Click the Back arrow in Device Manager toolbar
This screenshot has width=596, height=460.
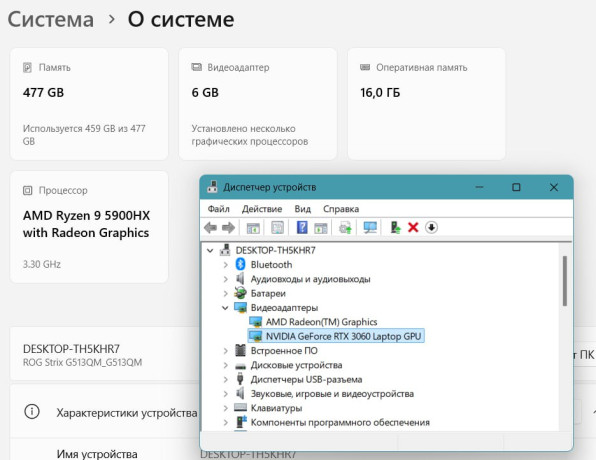pyautogui.click(x=210, y=228)
